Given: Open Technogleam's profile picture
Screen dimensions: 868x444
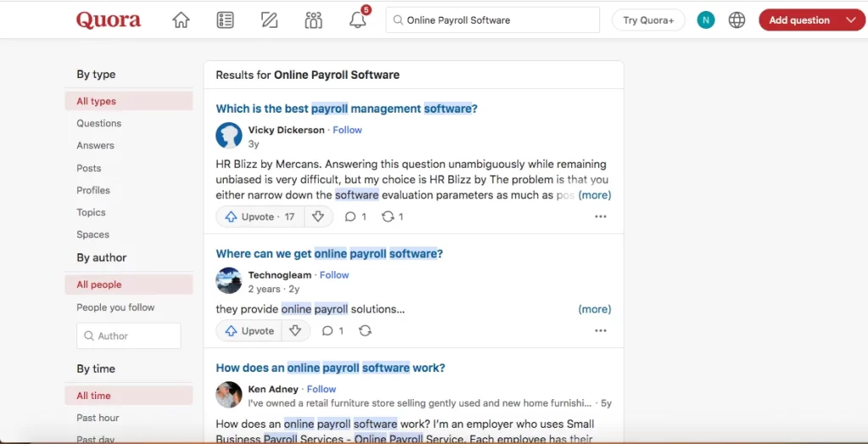Looking at the screenshot, I should (229, 280).
